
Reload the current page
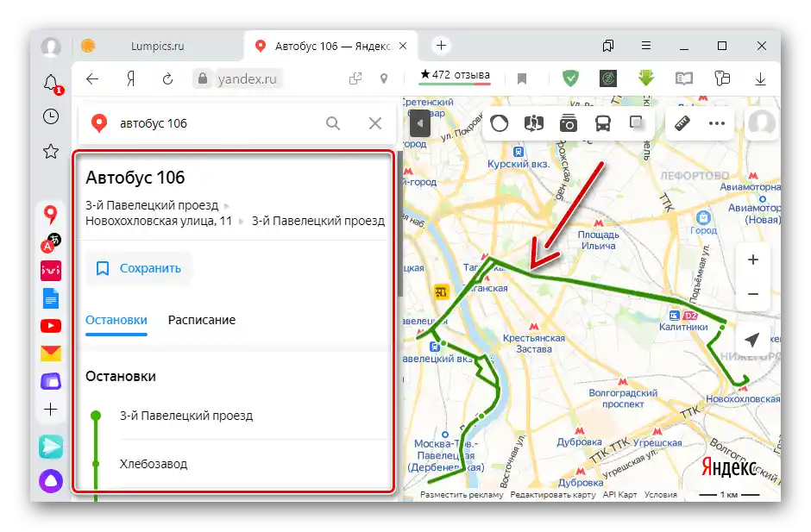(x=167, y=78)
